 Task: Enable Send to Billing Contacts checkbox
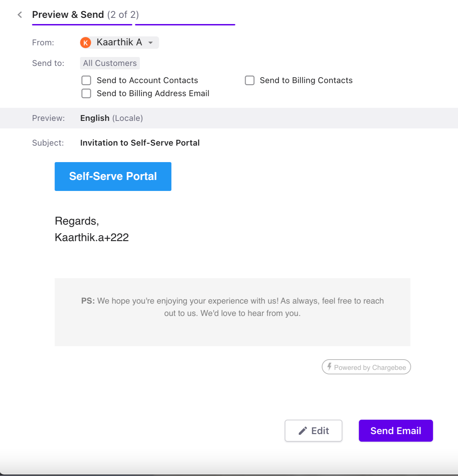(x=250, y=80)
